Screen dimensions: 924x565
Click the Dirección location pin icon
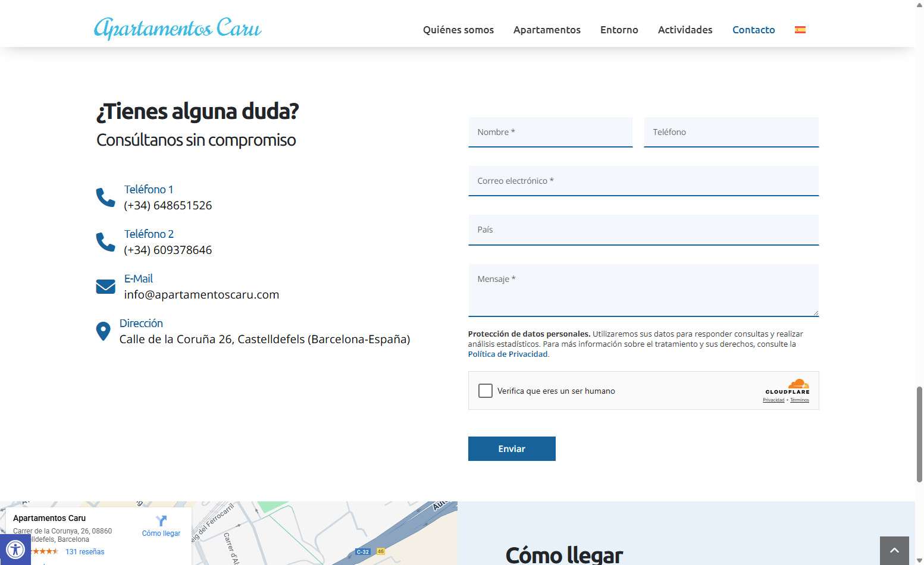(x=103, y=331)
